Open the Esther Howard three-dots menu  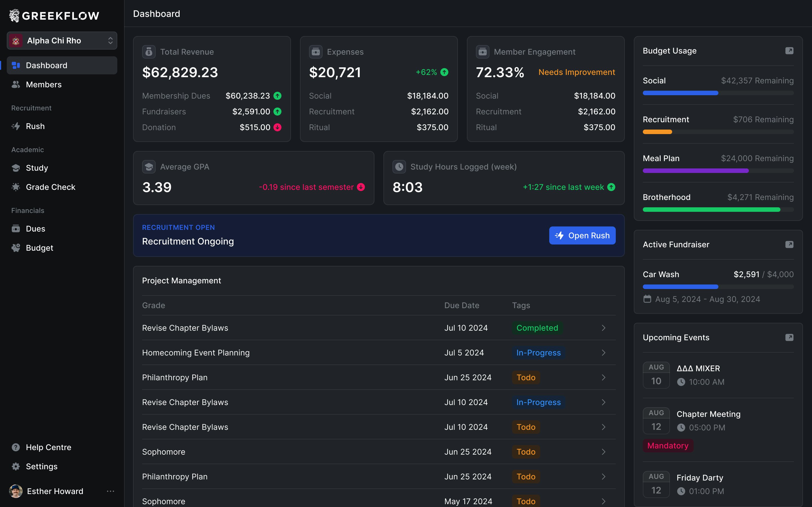111,491
